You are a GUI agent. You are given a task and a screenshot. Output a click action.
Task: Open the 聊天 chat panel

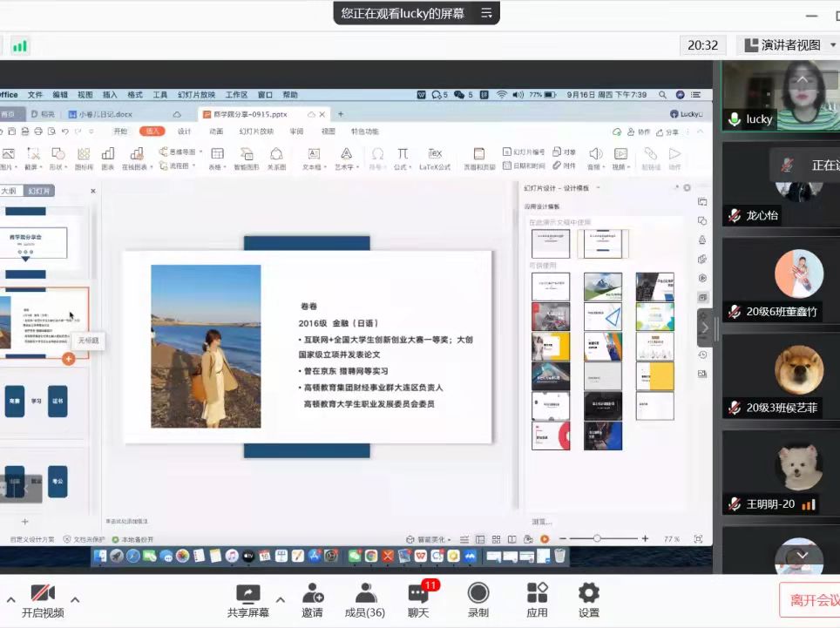point(418,600)
